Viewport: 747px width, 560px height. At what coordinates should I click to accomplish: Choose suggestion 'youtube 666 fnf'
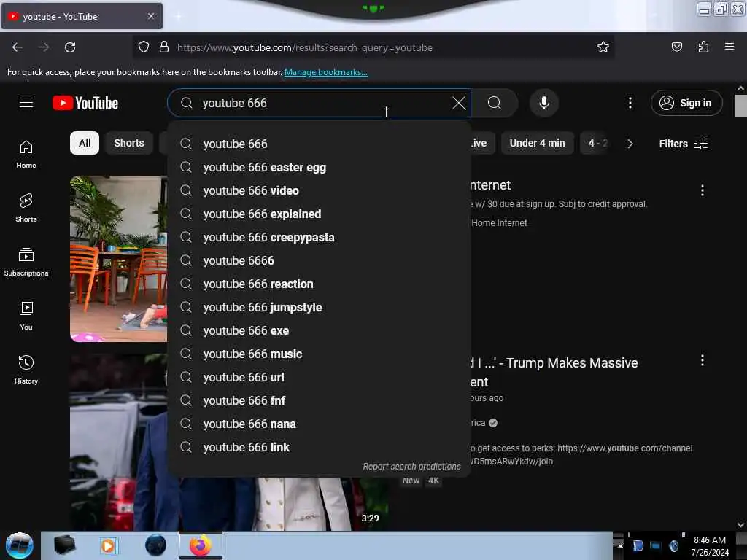[319, 400]
